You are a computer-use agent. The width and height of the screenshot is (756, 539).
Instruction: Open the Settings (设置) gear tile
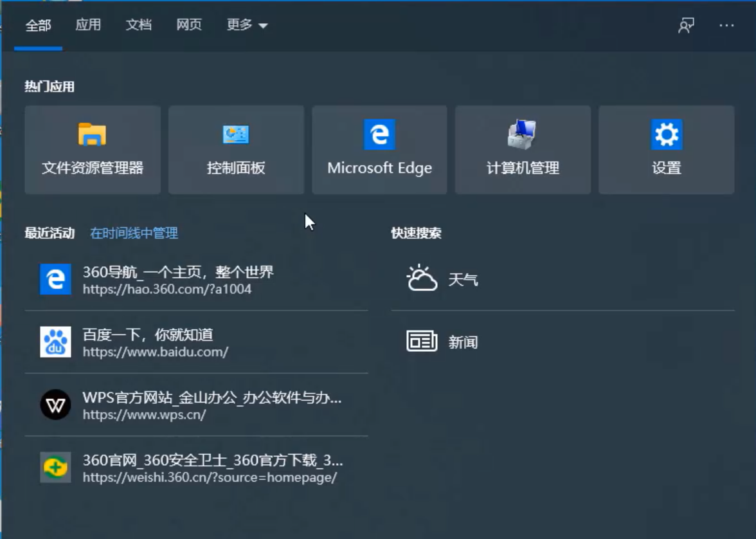click(666, 150)
